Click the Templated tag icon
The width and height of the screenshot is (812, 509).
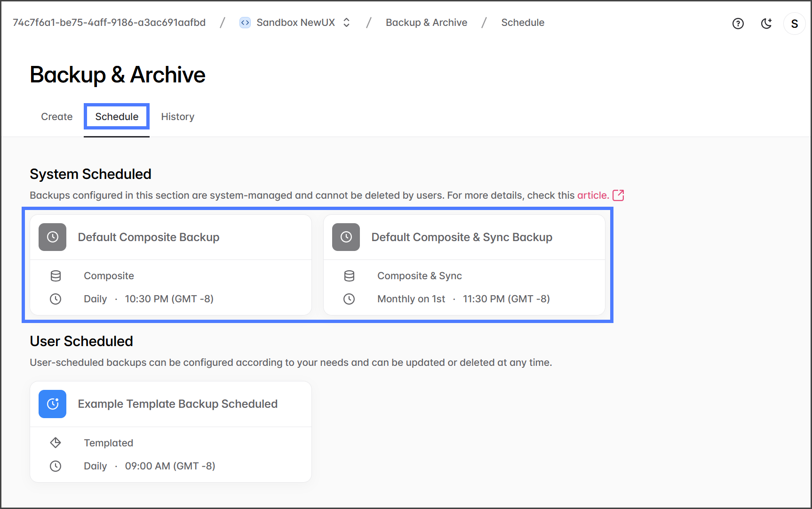56,443
